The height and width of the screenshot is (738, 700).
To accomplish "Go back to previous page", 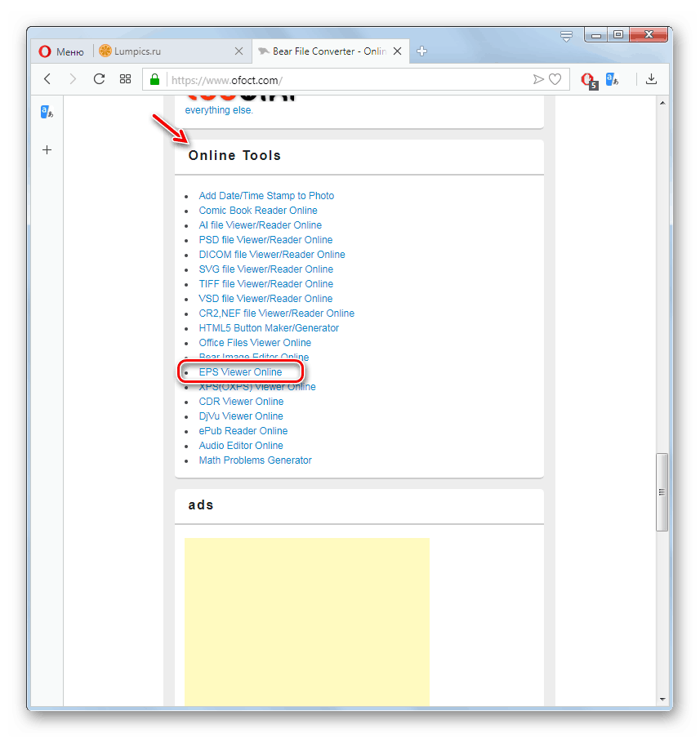I will (47, 79).
